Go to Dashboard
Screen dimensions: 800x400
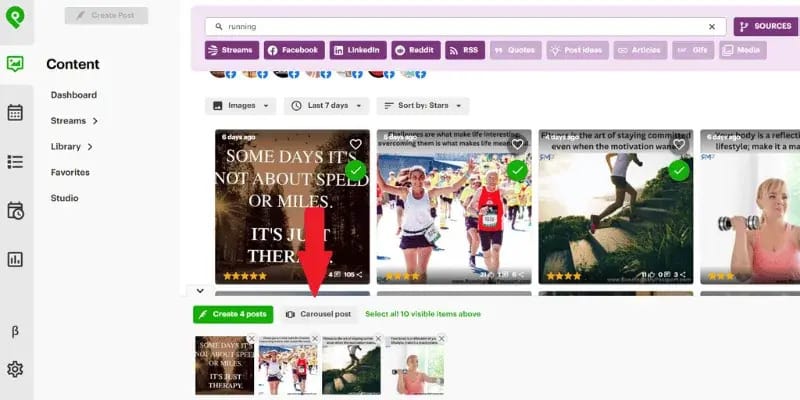coord(73,95)
